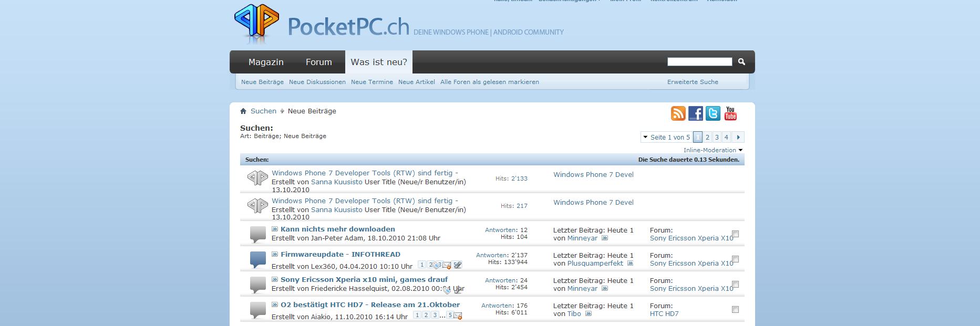Jump to last post icon next to Tibo
980x326 pixels.
[x=588, y=314]
